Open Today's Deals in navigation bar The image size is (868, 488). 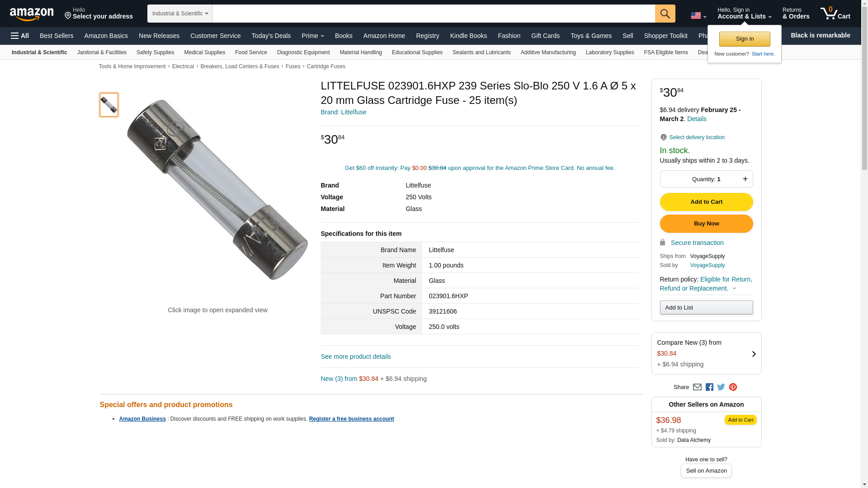pyautogui.click(x=271, y=36)
